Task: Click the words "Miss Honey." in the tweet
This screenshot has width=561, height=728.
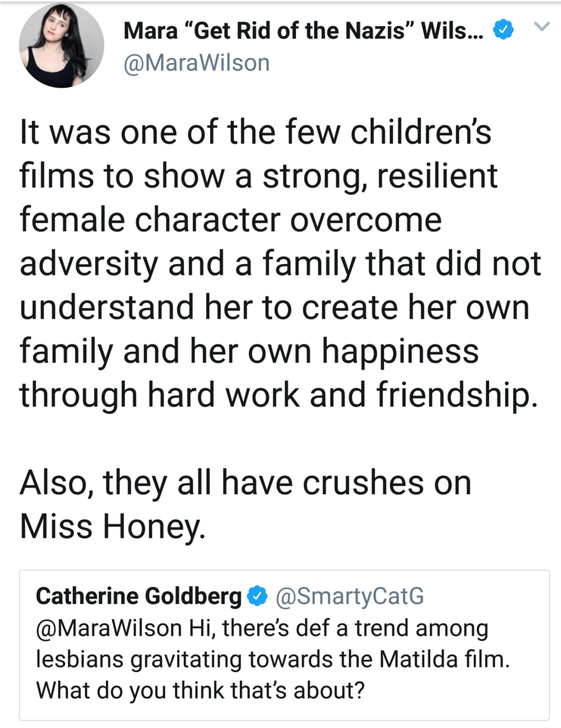Action: coord(112,526)
